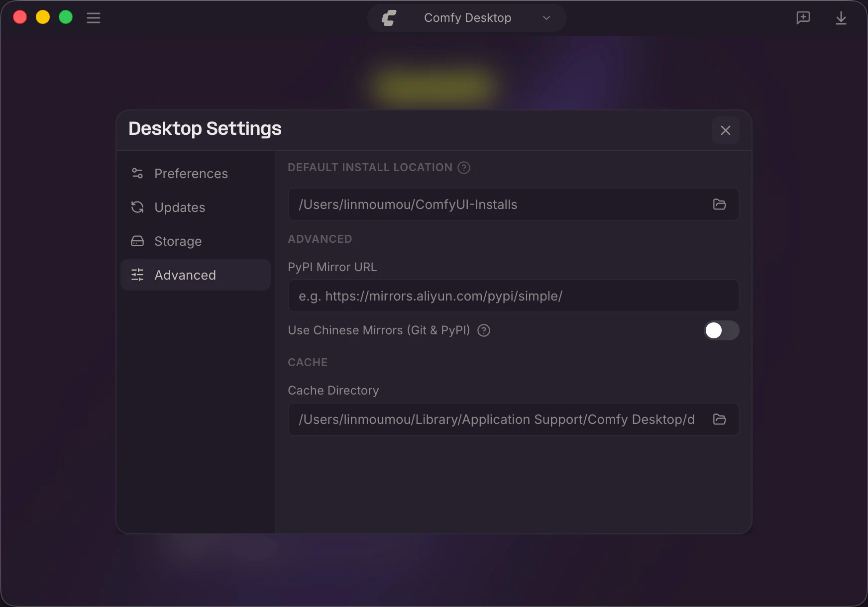Click the Desktop Settings title
Viewport: 868px width, 607px height.
(205, 129)
